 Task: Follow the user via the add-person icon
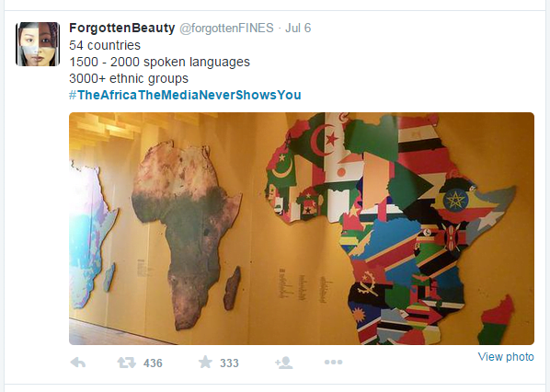coord(284,363)
